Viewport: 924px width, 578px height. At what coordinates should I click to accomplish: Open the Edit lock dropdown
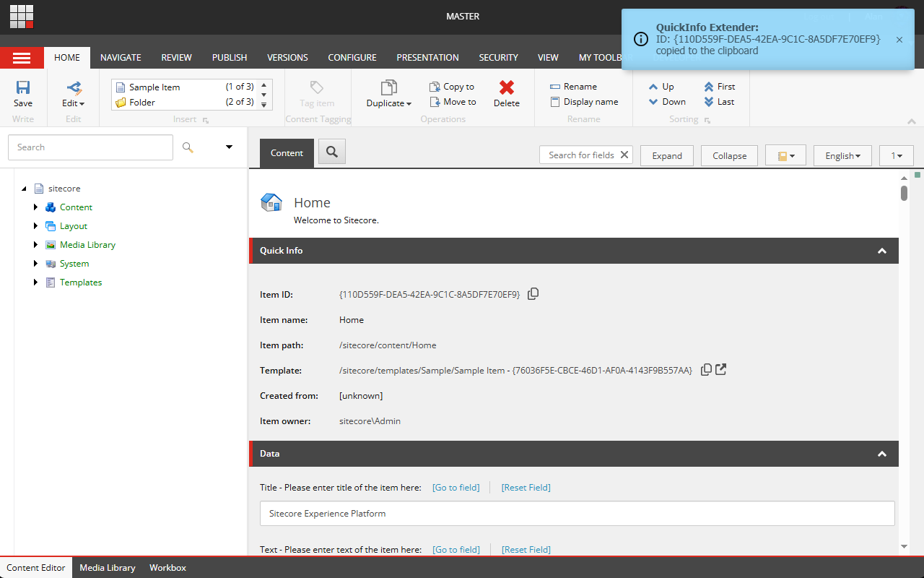(x=74, y=95)
